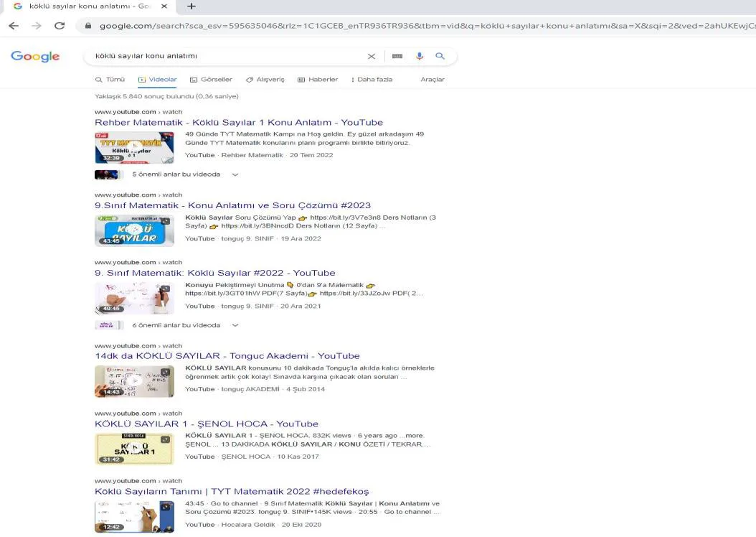
Task: Go back to the previous page
Action: click(14, 26)
